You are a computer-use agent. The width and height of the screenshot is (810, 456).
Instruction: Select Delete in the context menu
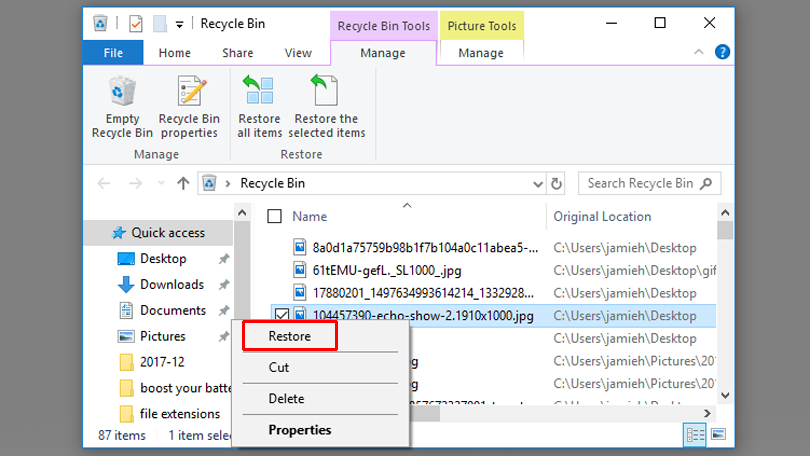(x=286, y=398)
